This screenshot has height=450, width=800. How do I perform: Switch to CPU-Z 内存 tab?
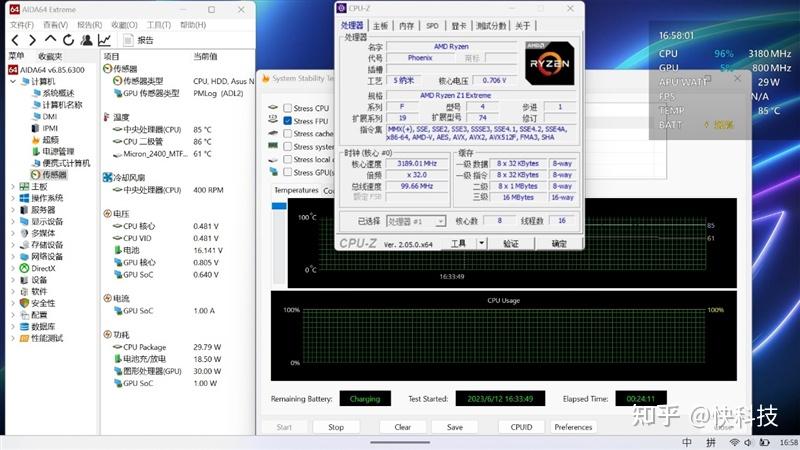pyautogui.click(x=407, y=26)
